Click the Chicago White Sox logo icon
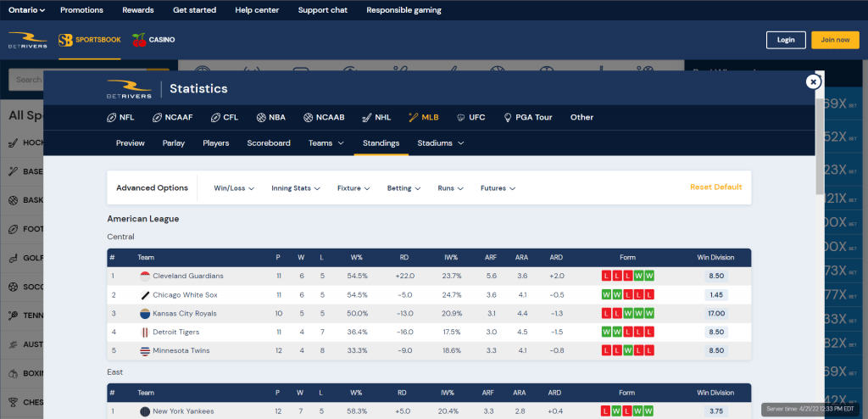 tap(145, 295)
